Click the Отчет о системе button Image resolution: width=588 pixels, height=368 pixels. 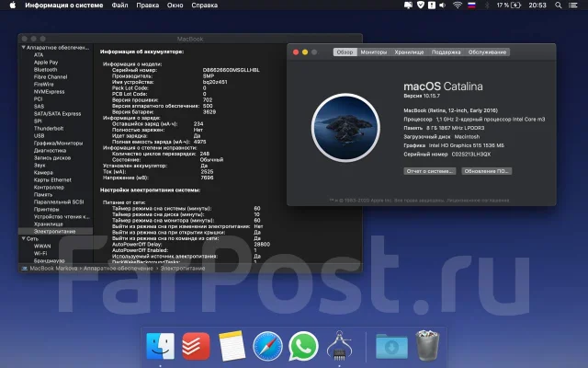pyautogui.click(x=430, y=171)
